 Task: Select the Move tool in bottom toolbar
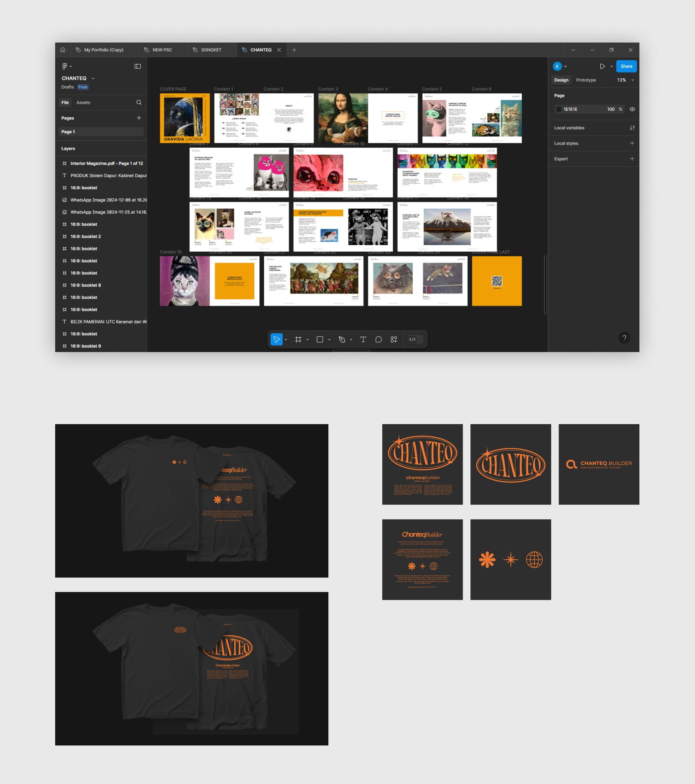pos(276,339)
